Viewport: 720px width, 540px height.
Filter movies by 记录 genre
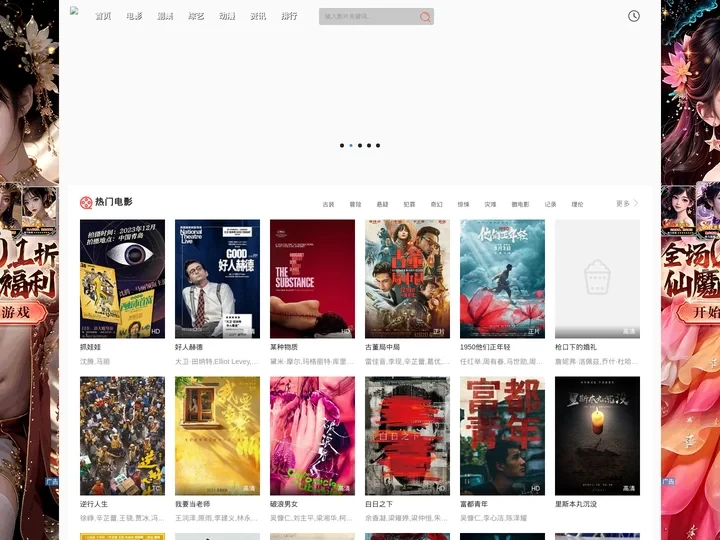coord(550,204)
